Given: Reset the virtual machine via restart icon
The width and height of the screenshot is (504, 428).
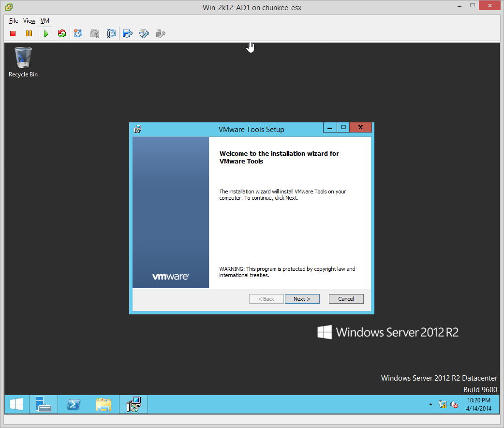Looking at the screenshot, I should (61, 33).
